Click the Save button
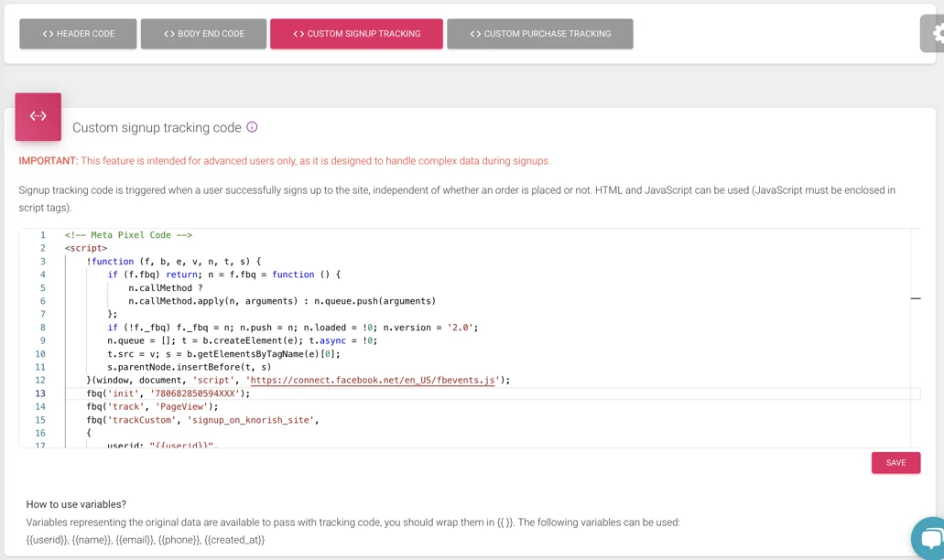The width and height of the screenshot is (944, 560). tap(895, 463)
